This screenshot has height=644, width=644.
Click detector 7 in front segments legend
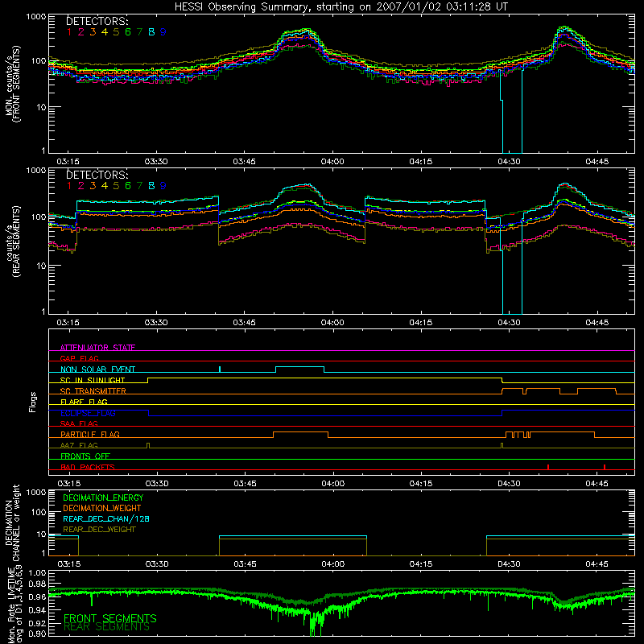click(x=139, y=32)
